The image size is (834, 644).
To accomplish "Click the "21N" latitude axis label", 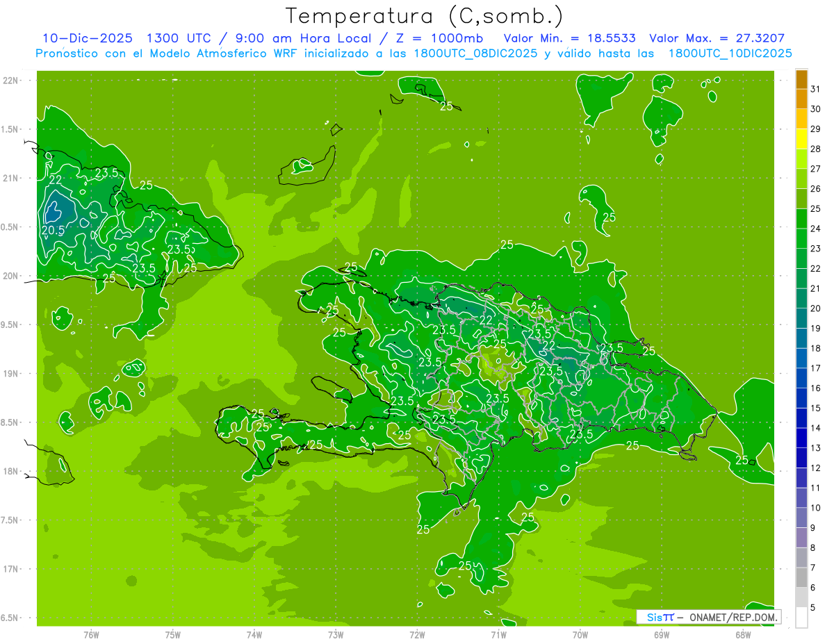I will 10,178.
